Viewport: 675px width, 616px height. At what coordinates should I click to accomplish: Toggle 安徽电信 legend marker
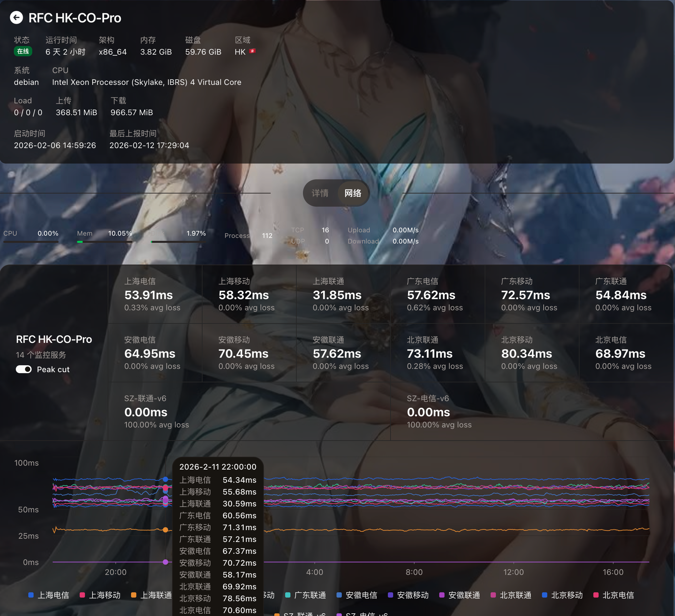click(339, 595)
